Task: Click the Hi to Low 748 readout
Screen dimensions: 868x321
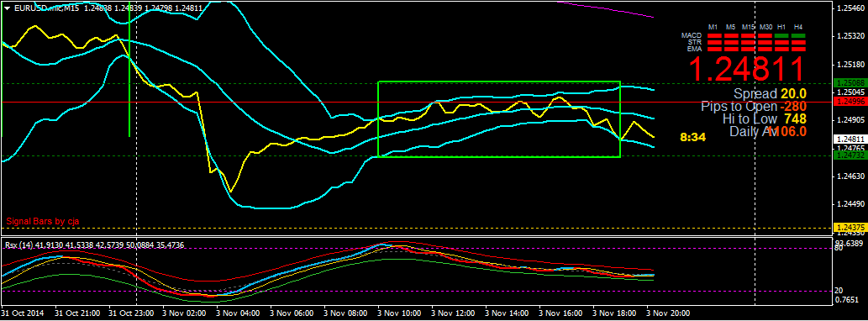Action: pyautogui.click(x=764, y=118)
